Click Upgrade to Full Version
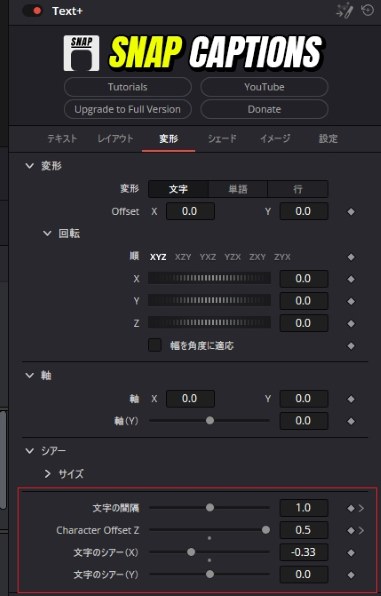Screen dimensions: 381x596 pos(128,109)
